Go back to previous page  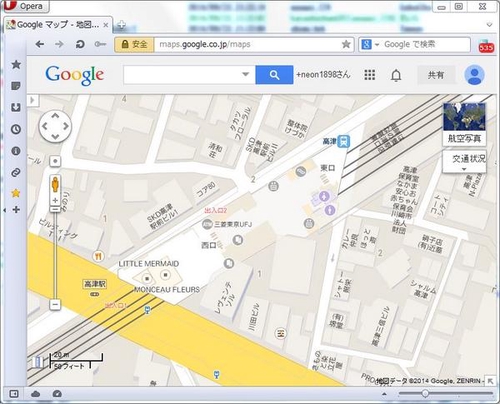coord(40,44)
